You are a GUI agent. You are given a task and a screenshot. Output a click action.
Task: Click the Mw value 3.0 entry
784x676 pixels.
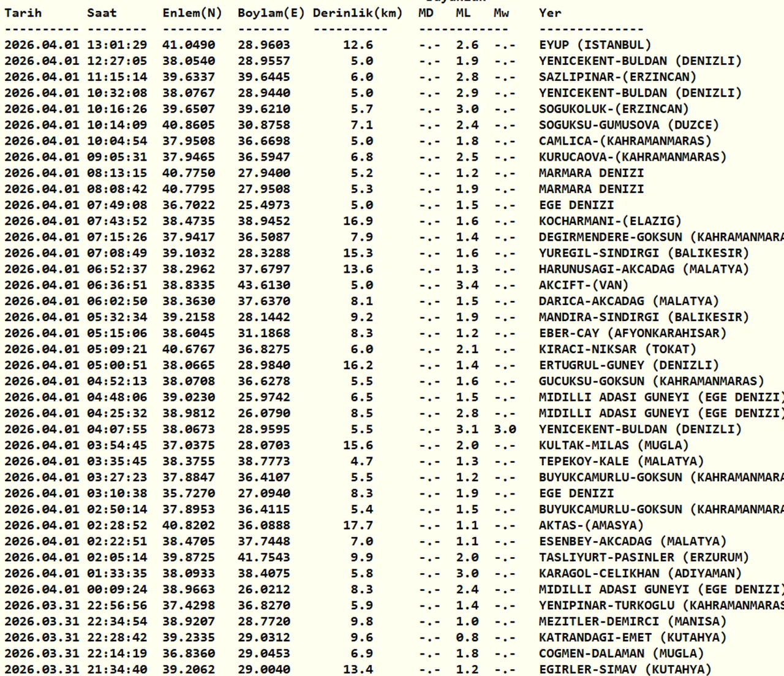(505, 429)
